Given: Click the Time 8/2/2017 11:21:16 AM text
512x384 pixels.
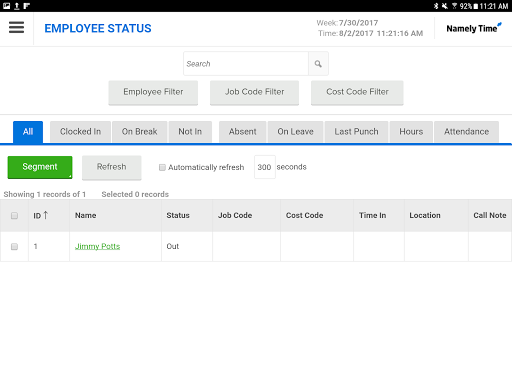Looking at the screenshot, I should coord(371,33).
